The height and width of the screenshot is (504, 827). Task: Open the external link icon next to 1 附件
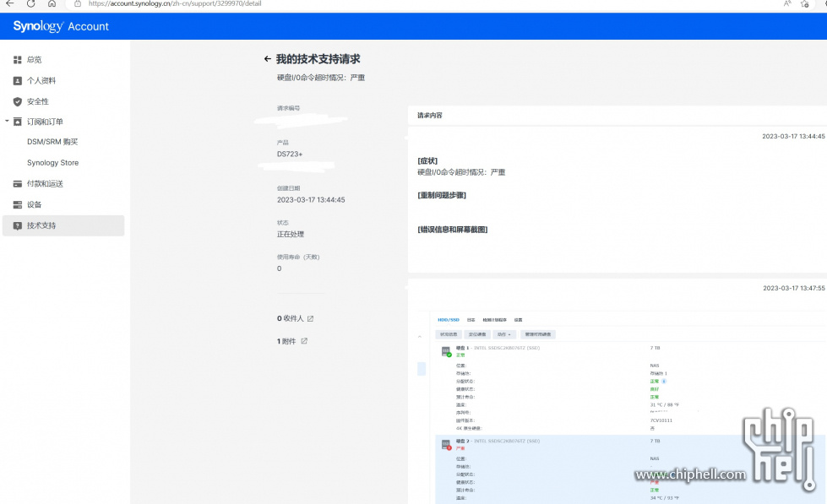pyautogui.click(x=304, y=341)
